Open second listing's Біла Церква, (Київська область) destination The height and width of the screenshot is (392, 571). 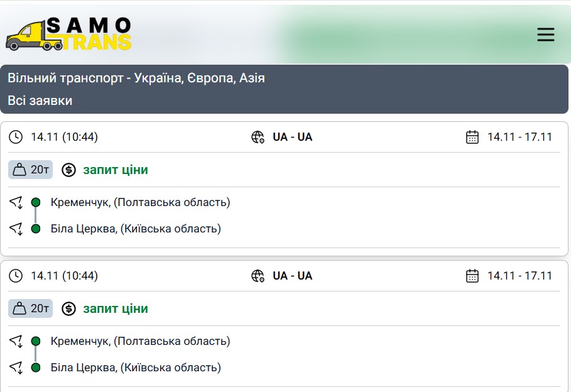pyautogui.click(x=136, y=367)
